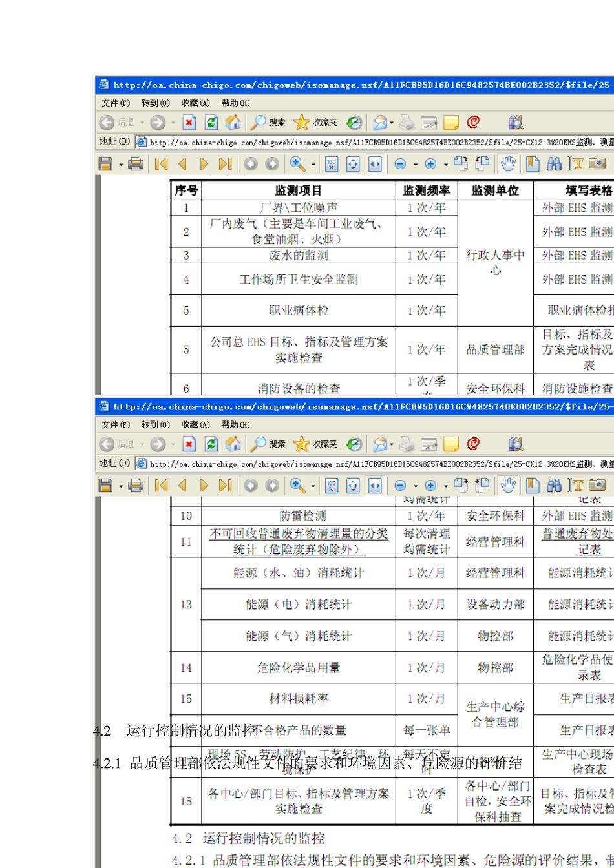Expand Back history dropdown in the lower browser window
The height and width of the screenshot is (868, 614).
coord(142,444)
